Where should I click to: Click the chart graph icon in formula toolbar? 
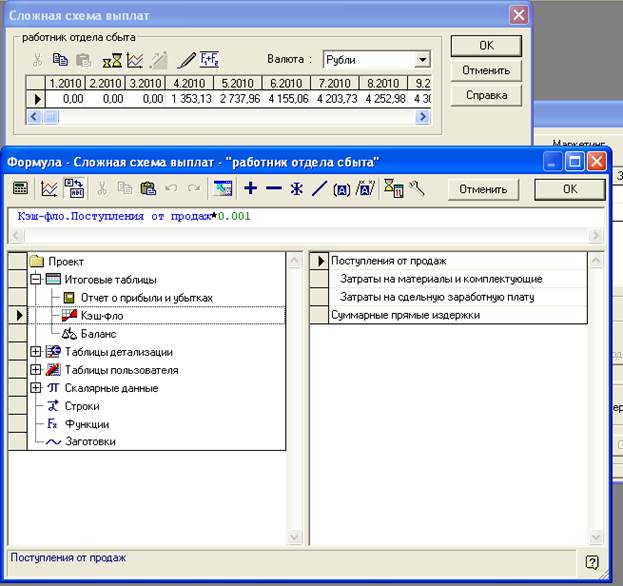point(48,189)
